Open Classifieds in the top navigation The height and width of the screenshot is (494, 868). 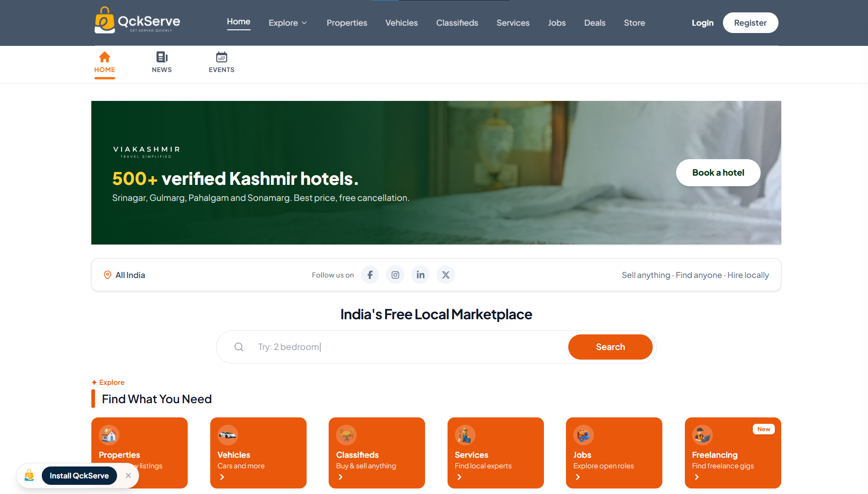click(x=457, y=23)
